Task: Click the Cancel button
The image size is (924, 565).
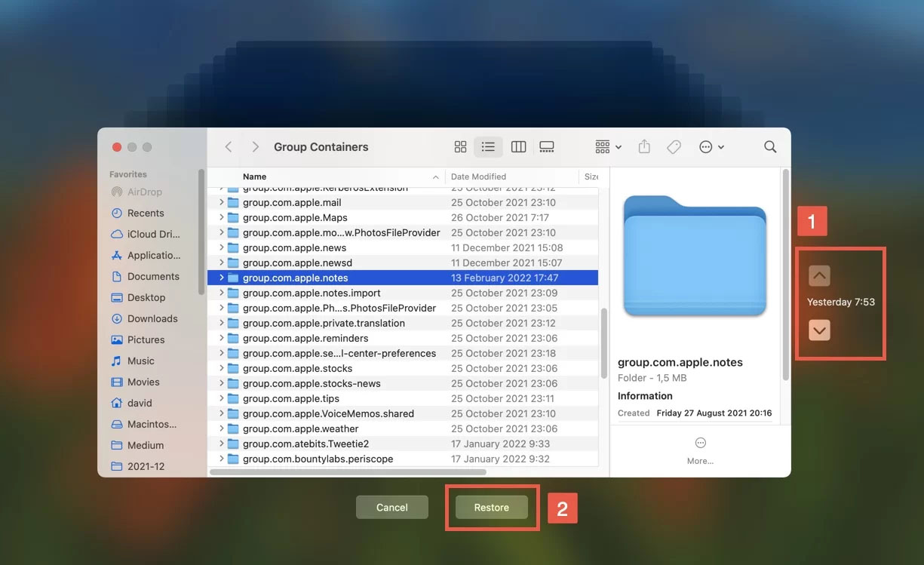Action: pyautogui.click(x=392, y=508)
